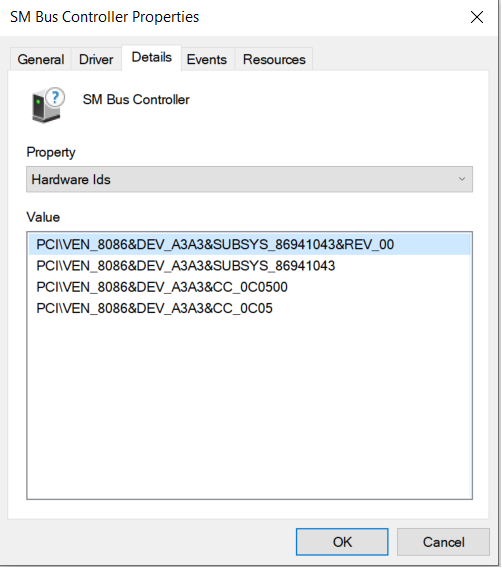Click empty area of the Value listbox
502x570 pixels.
(249, 407)
